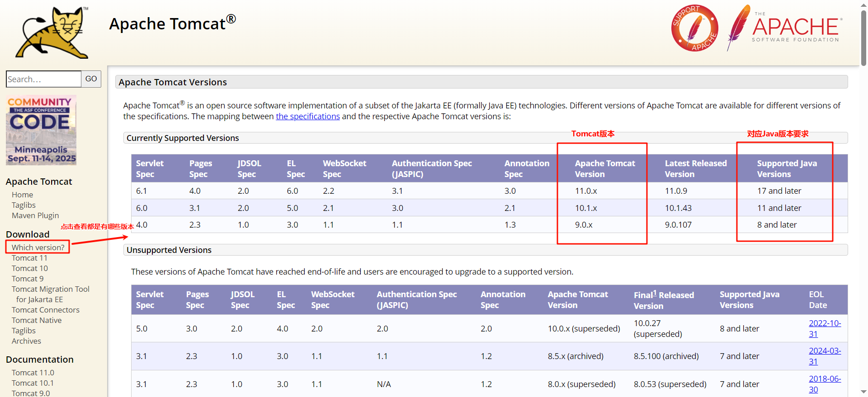Click the Final Released Version footnote 1
Screen dimensions: 868x397
(655, 293)
